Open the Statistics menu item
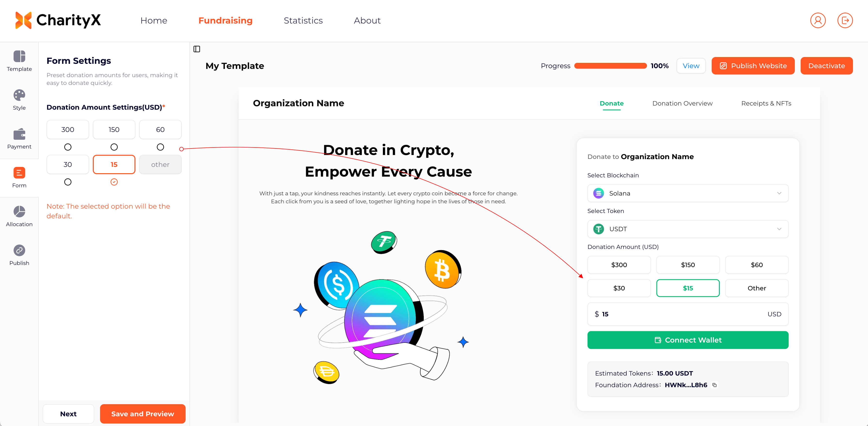 [303, 21]
